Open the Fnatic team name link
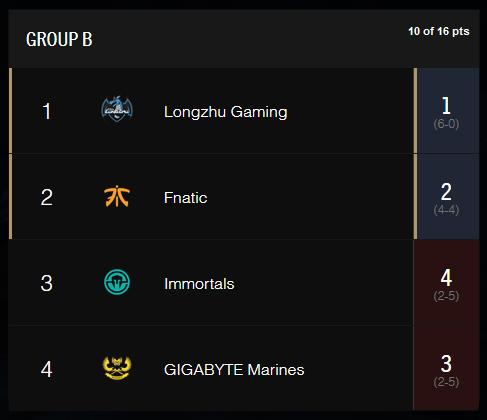This screenshot has height=420, width=487. pos(186,198)
